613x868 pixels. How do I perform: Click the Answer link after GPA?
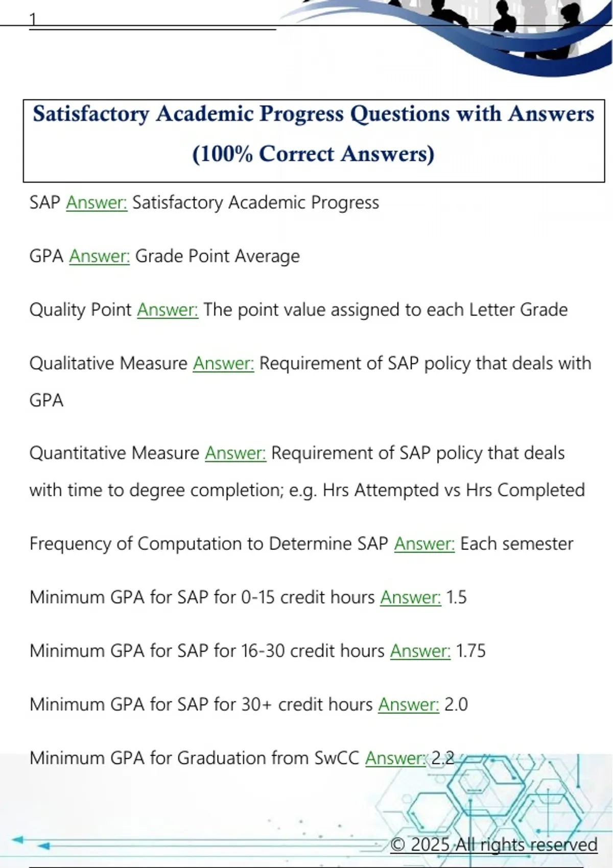(x=100, y=256)
